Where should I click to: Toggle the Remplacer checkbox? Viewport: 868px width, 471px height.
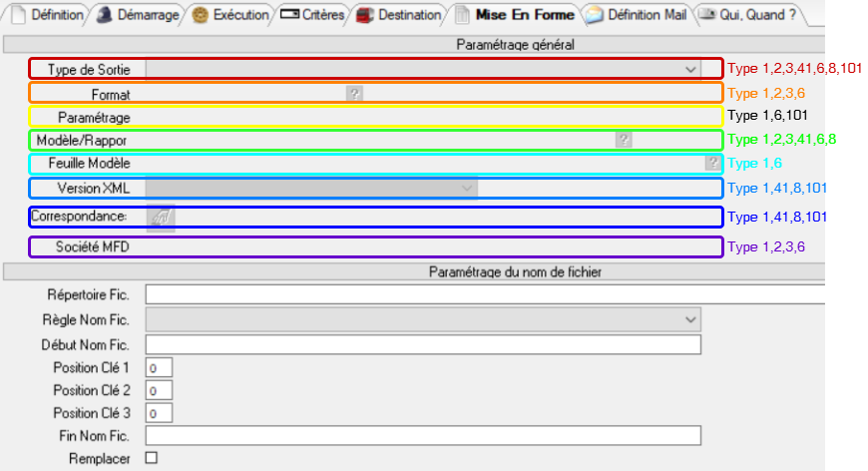152,458
